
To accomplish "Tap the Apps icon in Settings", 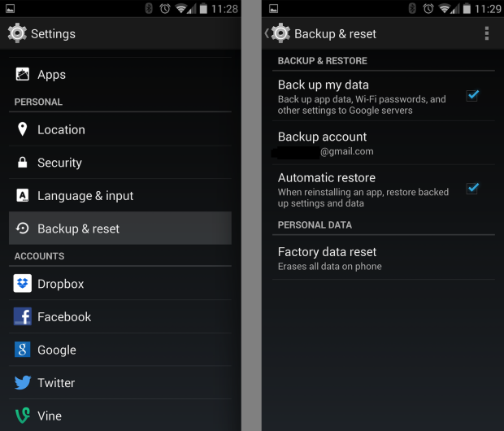I will tap(23, 74).
